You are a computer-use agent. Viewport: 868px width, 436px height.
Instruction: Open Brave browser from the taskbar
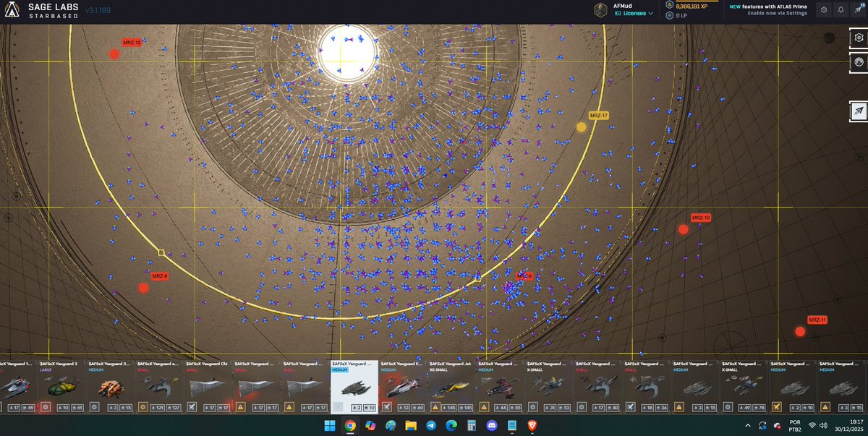coord(532,425)
